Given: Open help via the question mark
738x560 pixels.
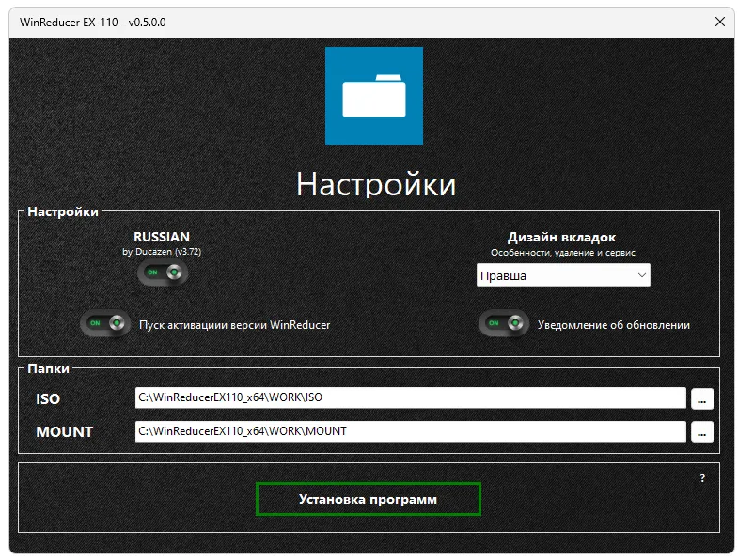Looking at the screenshot, I should (x=702, y=478).
